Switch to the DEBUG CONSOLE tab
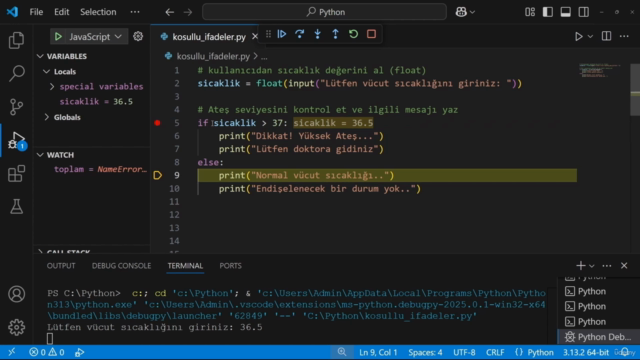Viewport: 640px width, 360px height. (121, 266)
